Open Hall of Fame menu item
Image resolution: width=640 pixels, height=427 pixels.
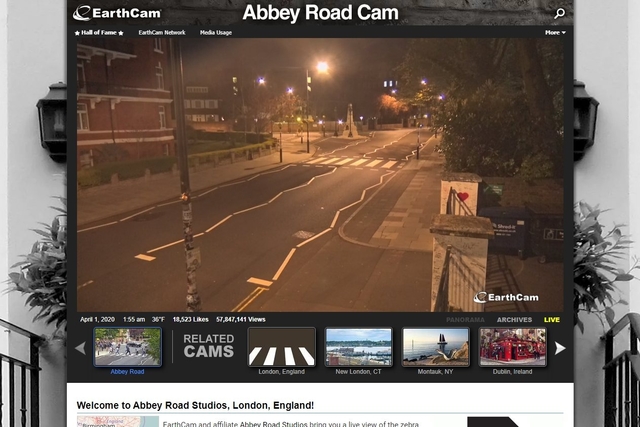pos(99,33)
